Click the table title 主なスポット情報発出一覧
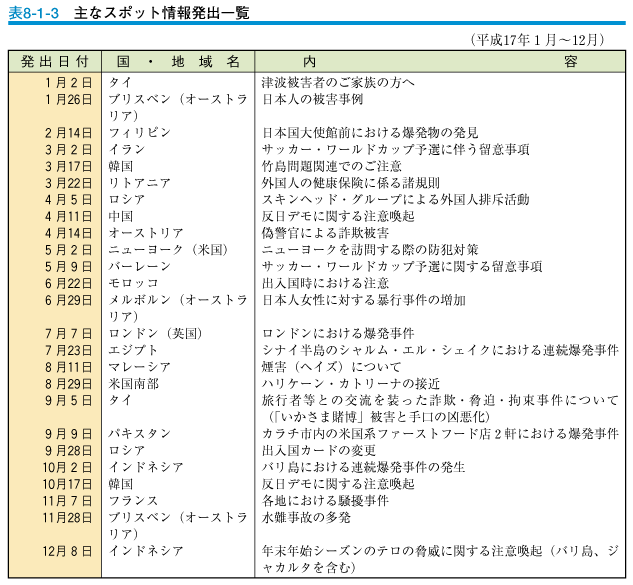633x585 pixels. pyautogui.click(x=161, y=13)
